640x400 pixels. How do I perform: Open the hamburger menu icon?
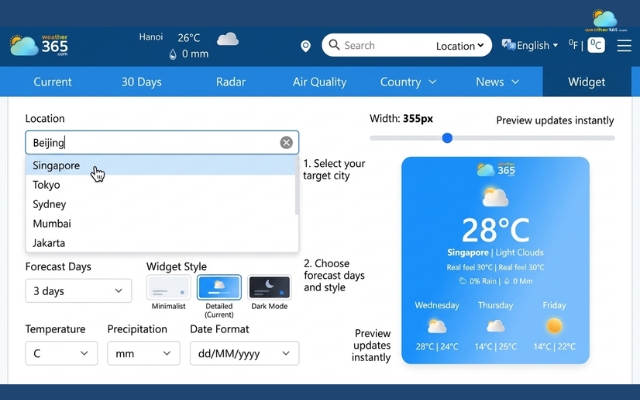point(624,45)
